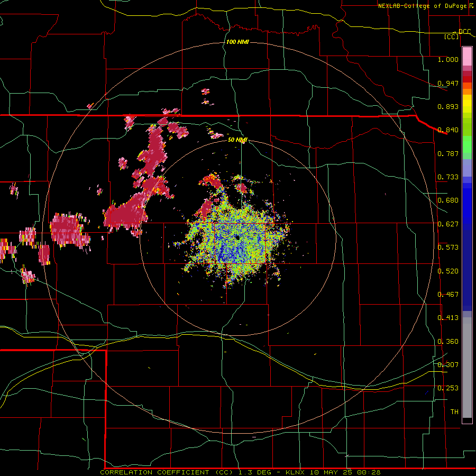Click the 0.893 value on the color scale
This screenshot has width=476, height=476.
pyautogui.click(x=448, y=106)
